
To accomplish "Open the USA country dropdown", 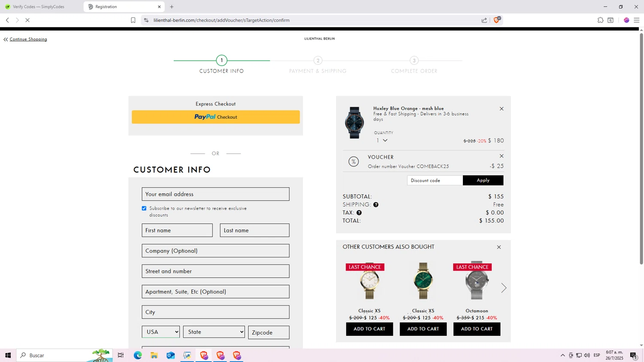I will click(x=161, y=332).
